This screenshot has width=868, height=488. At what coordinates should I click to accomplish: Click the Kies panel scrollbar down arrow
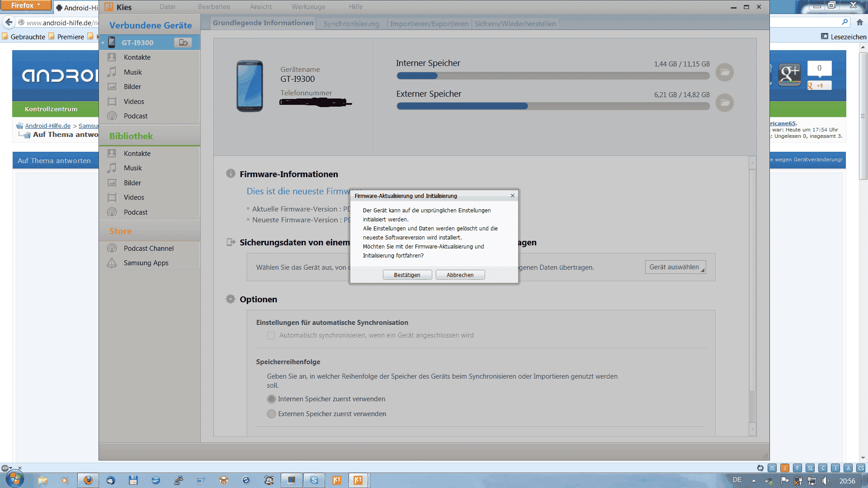(x=753, y=428)
